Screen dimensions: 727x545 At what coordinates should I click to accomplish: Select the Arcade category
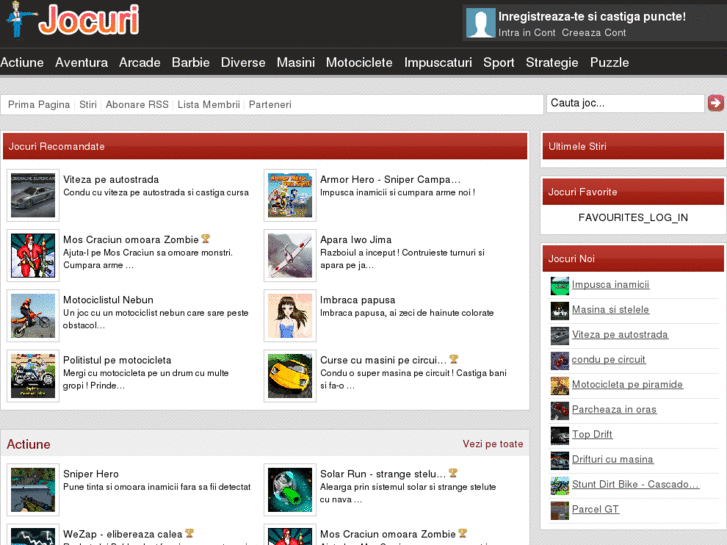click(140, 62)
